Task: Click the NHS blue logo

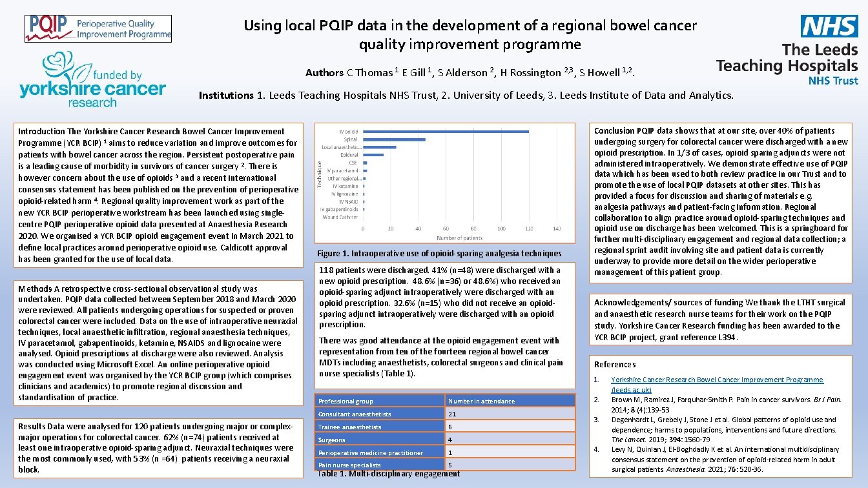Action: (830, 26)
